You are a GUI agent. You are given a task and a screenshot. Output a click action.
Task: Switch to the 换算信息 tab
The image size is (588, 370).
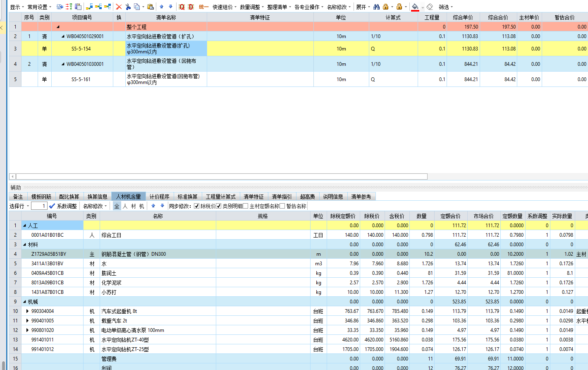click(x=97, y=197)
